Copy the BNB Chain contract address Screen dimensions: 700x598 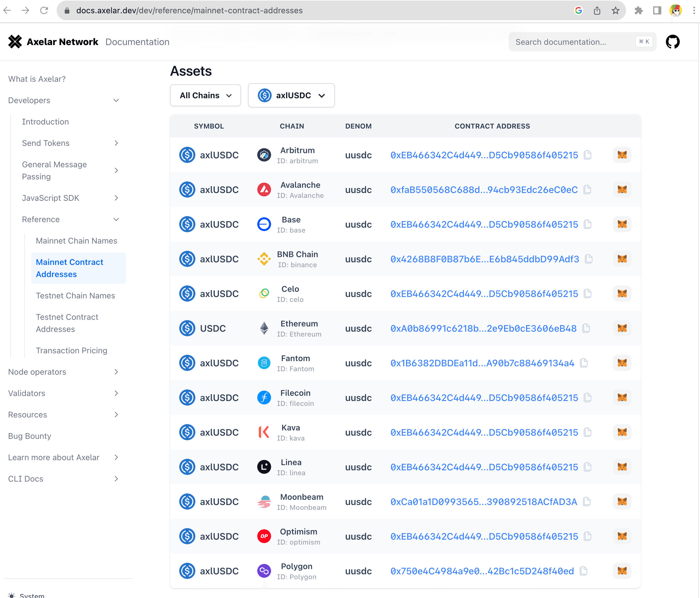[x=588, y=259]
